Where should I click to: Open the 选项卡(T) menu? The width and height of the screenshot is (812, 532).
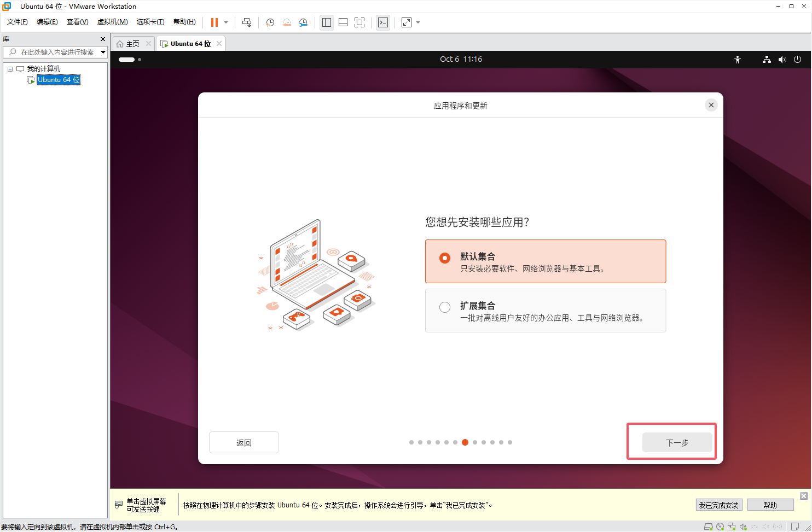pyautogui.click(x=150, y=22)
